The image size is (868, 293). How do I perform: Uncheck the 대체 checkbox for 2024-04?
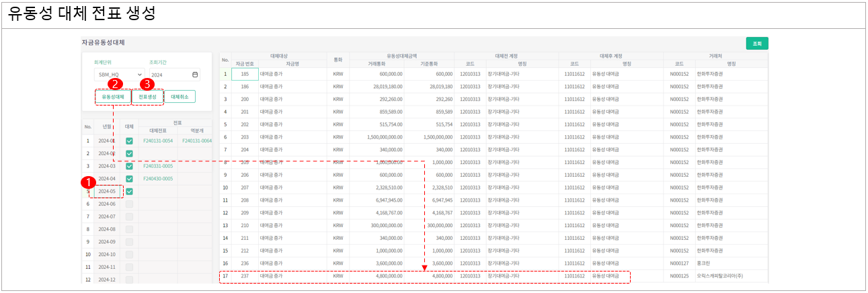129,179
